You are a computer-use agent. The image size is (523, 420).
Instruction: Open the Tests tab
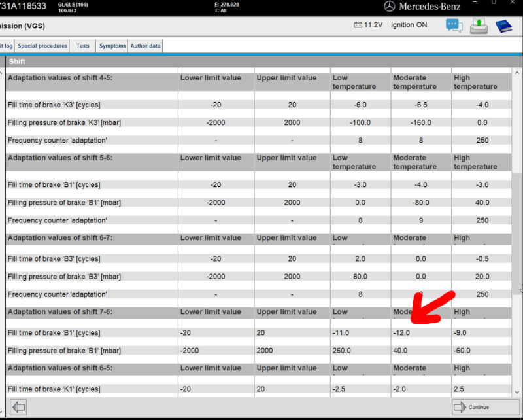pyautogui.click(x=83, y=46)
